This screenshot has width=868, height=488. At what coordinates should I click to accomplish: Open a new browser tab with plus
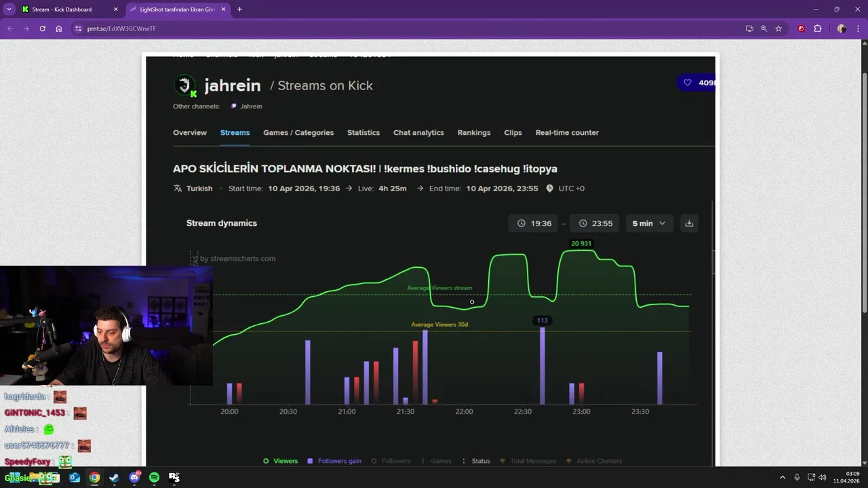(x=239, y=9)
